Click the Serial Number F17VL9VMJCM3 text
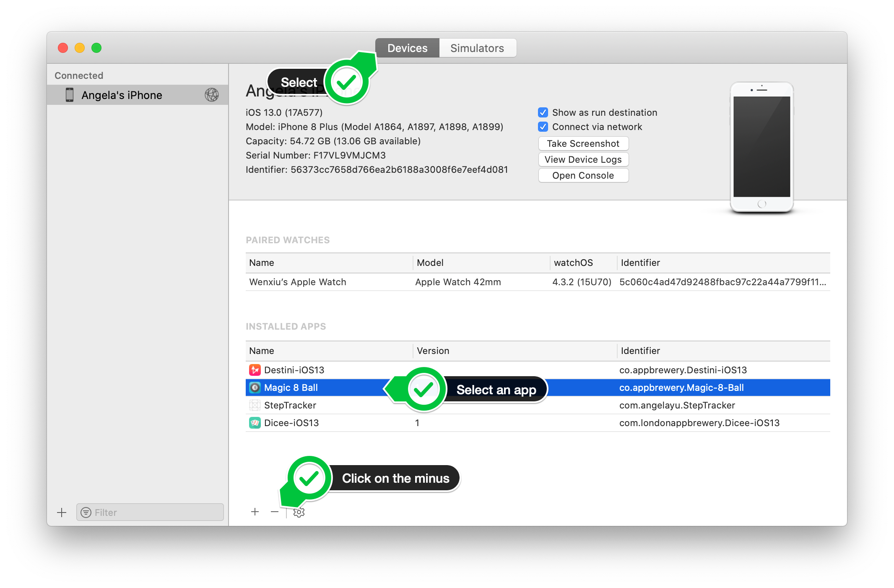The width and height of the screenshot is (894, 588). point(316,155)
